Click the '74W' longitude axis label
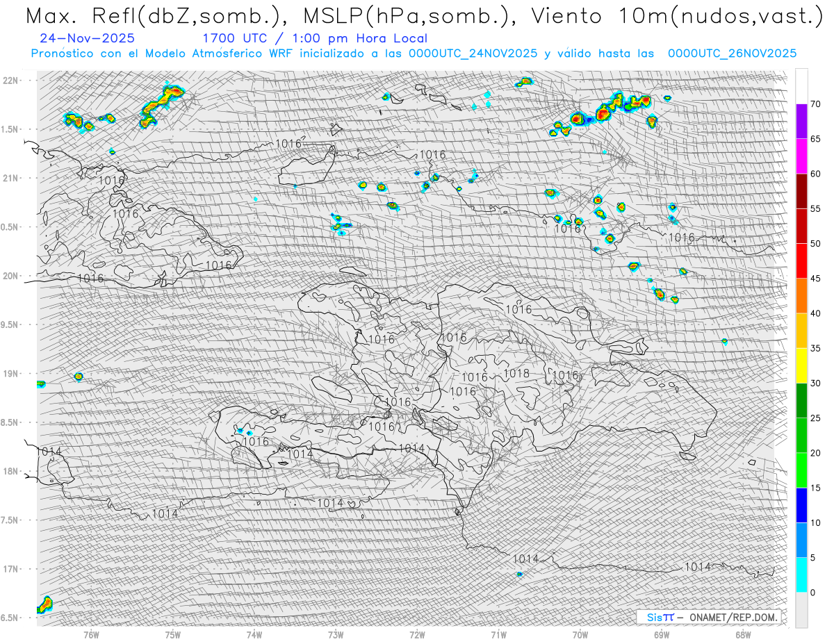Viewport: 834px width, 644px height. point(254,635)
